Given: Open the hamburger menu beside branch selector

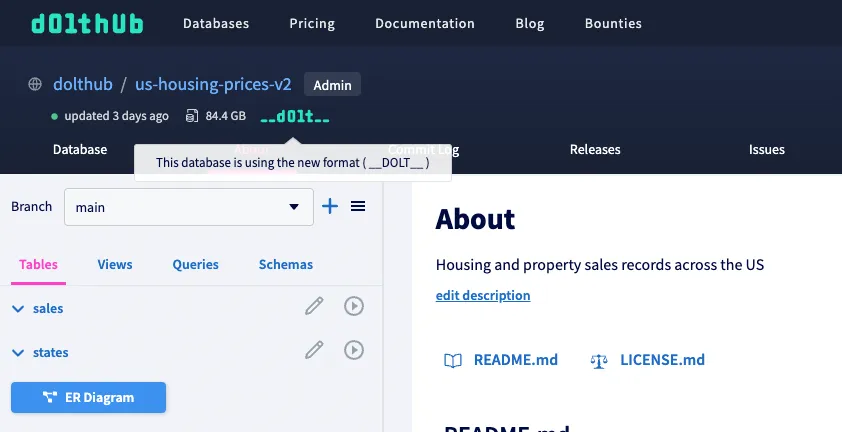Looking at the screenshot, I should [357, 206].
